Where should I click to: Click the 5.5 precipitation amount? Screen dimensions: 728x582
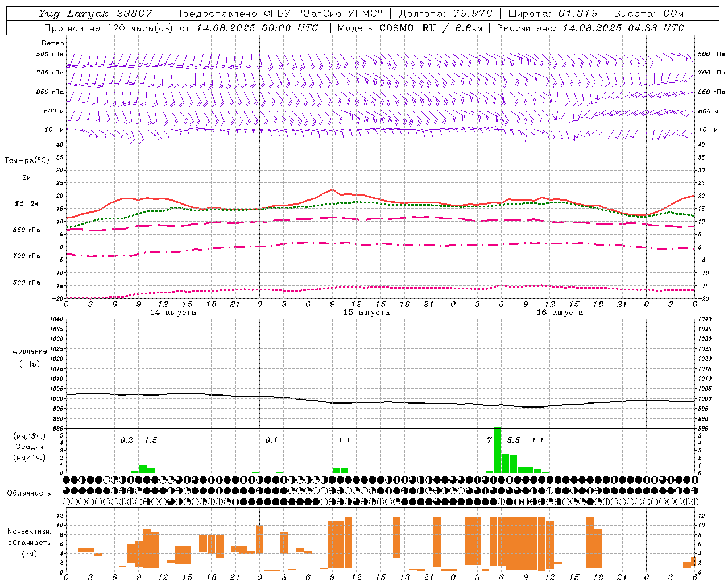point(514,440)
